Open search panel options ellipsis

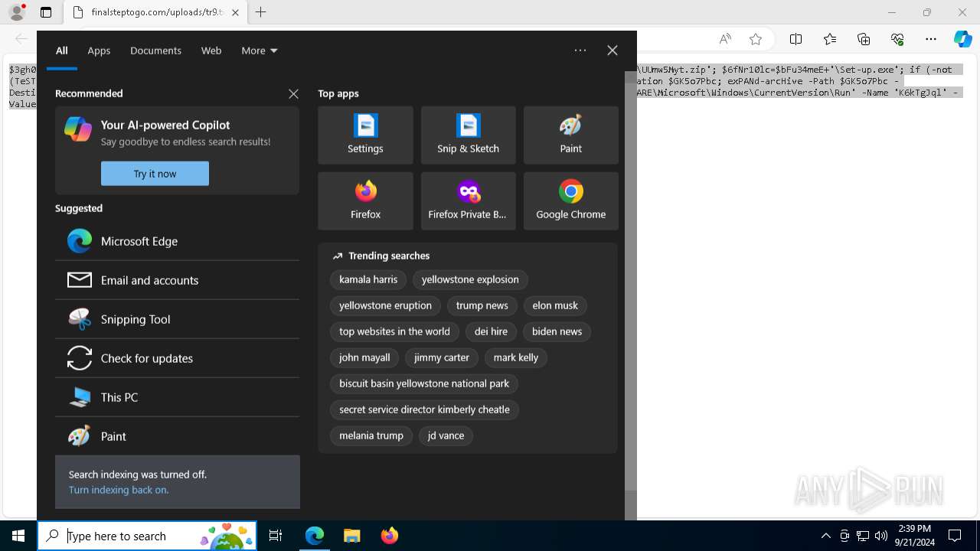click(580, 51)
